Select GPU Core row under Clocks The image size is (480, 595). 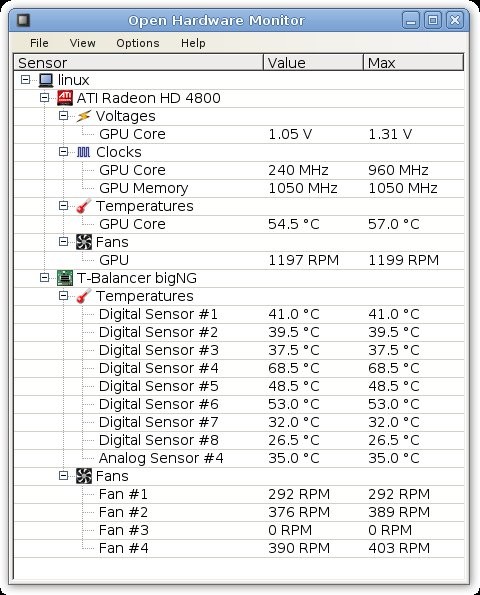click(x=239, y=170)
